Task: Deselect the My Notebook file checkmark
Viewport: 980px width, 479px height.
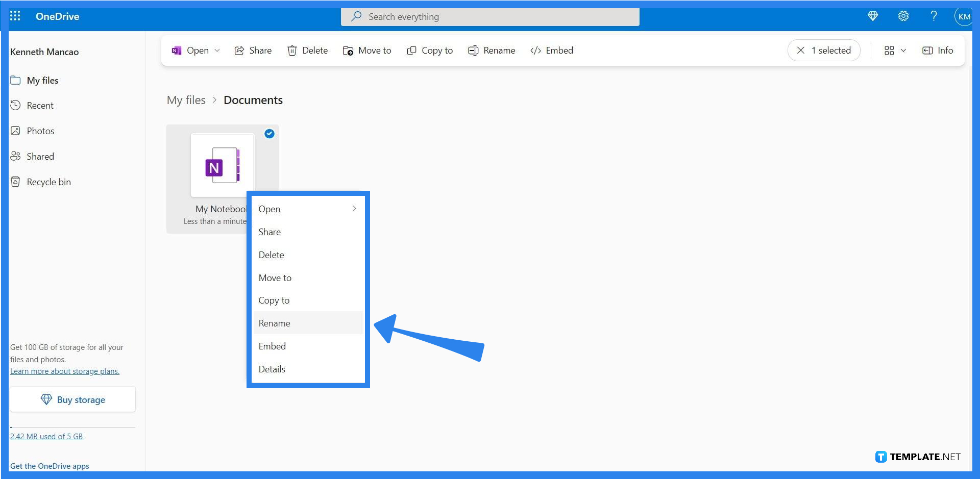Action: (x=269, y=134)
